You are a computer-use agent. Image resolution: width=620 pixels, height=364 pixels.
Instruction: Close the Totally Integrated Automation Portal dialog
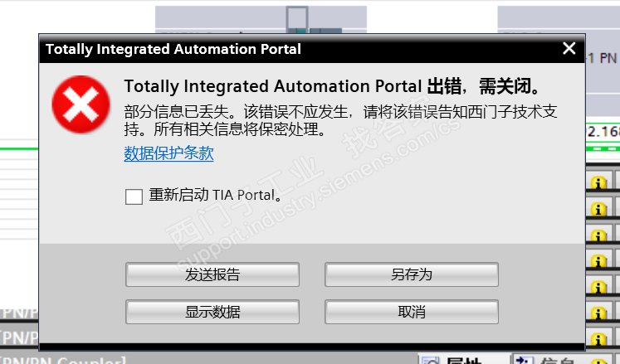pyautogui.click(x=569, y=48)
